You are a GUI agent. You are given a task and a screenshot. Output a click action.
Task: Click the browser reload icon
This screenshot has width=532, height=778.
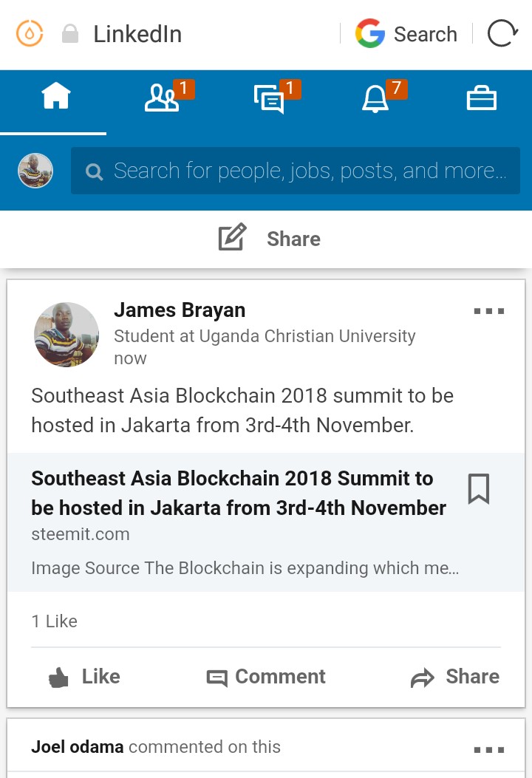click(502, 34)
